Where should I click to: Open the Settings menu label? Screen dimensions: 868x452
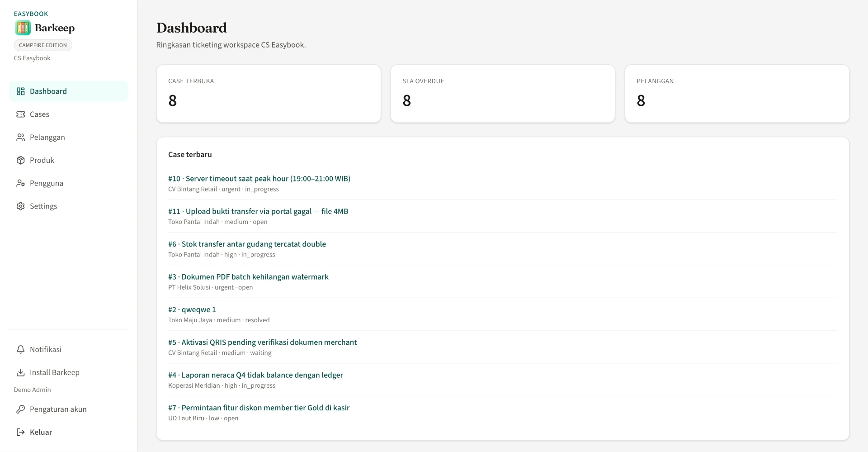point(43,206)
